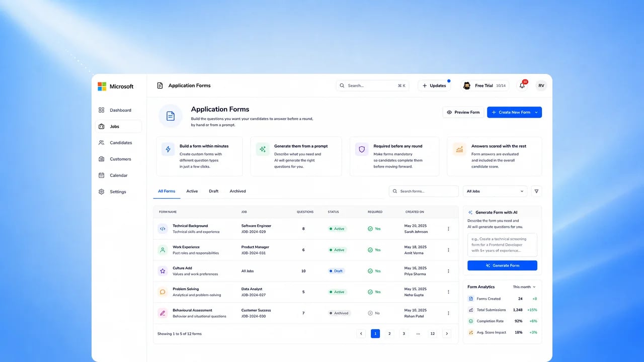
Task: Go to page 3 of forms
Action: (404, 333)
